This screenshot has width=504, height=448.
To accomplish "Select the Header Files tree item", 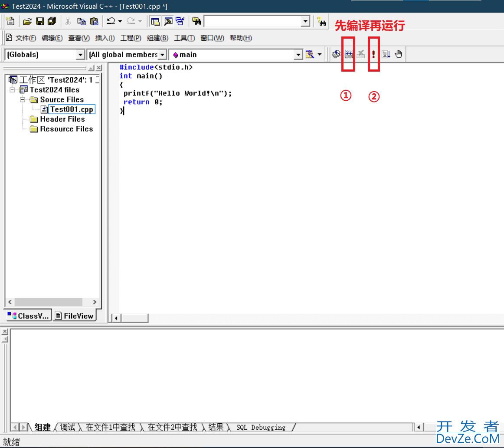I will [62, 119].
